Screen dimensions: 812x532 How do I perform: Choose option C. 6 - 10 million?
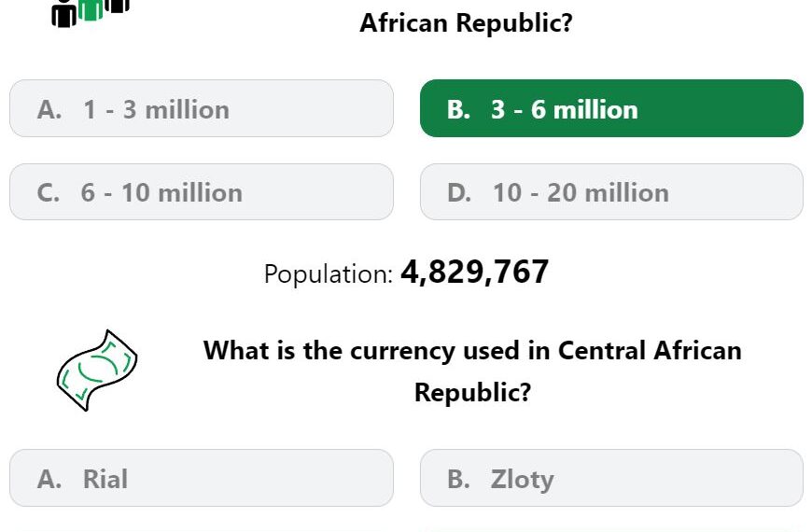click(202, 192)
